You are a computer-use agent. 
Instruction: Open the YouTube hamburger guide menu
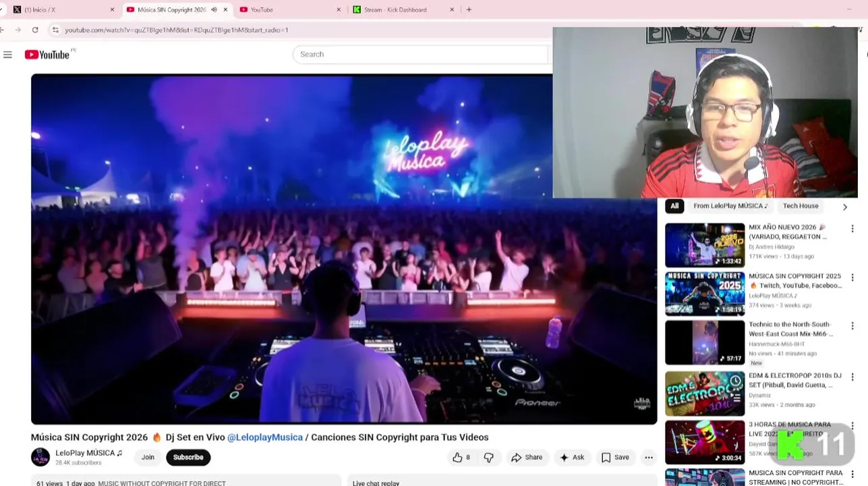pyautogui.click(x=8, y=55)
